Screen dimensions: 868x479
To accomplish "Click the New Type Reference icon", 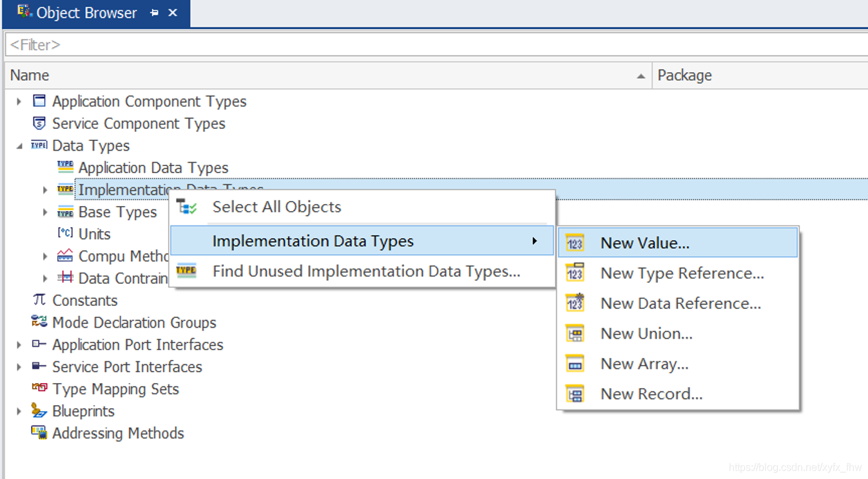I will tap(575, 273).
